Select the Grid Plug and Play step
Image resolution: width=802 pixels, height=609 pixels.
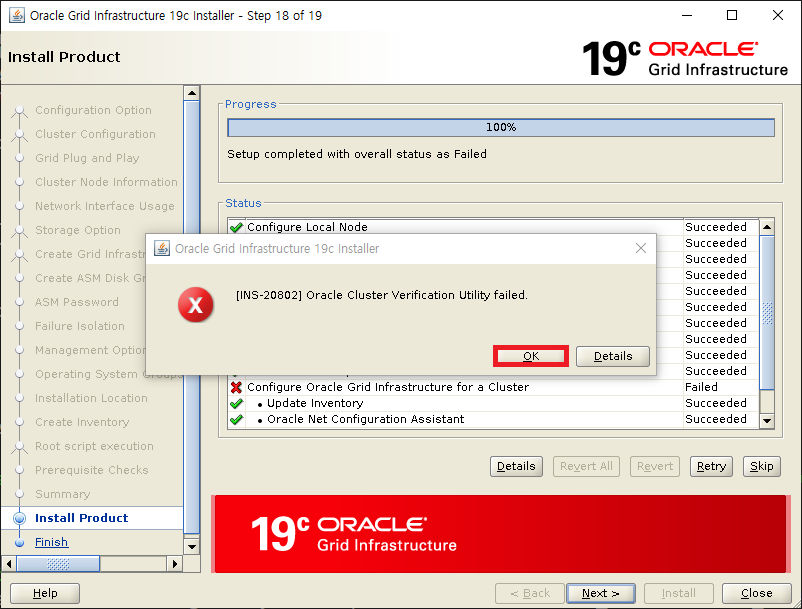[x=87, y=158]
